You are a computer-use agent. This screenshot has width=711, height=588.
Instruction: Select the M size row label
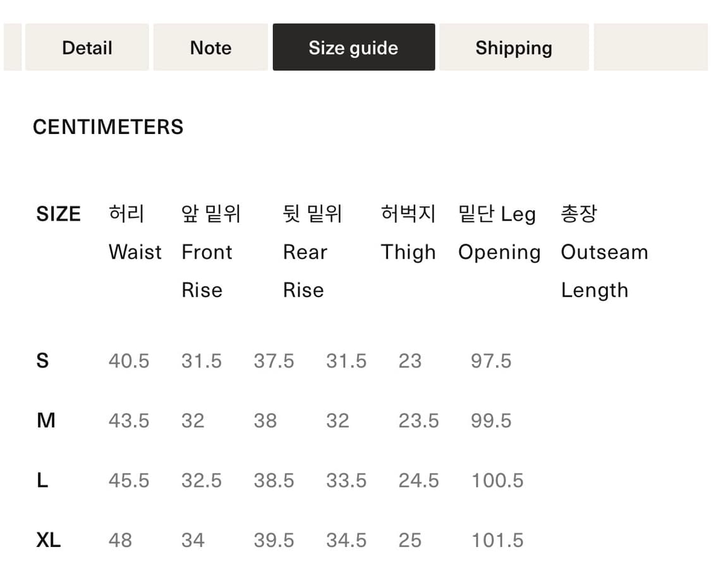coord(46,420)
